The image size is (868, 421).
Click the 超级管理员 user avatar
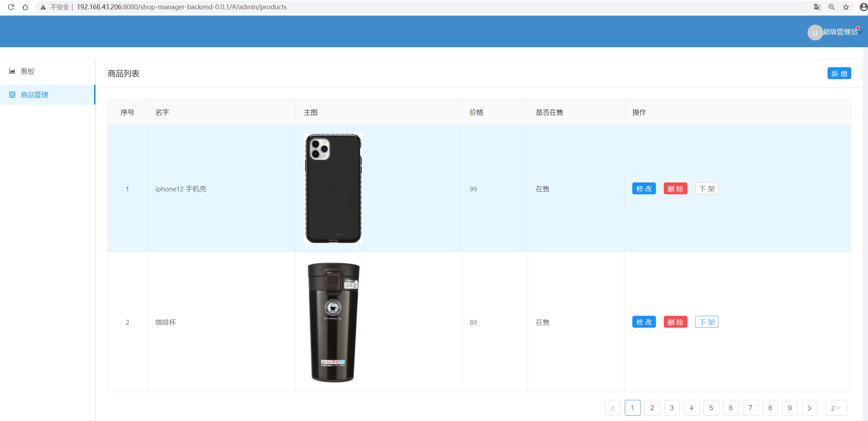[815, 33]
